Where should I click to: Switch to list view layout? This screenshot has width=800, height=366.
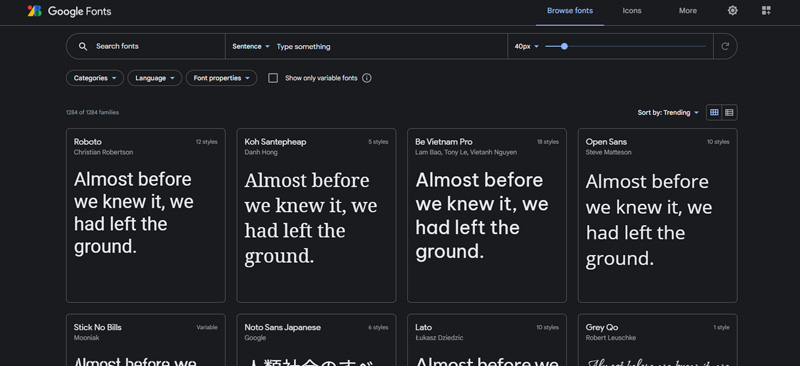pos(729,112)
